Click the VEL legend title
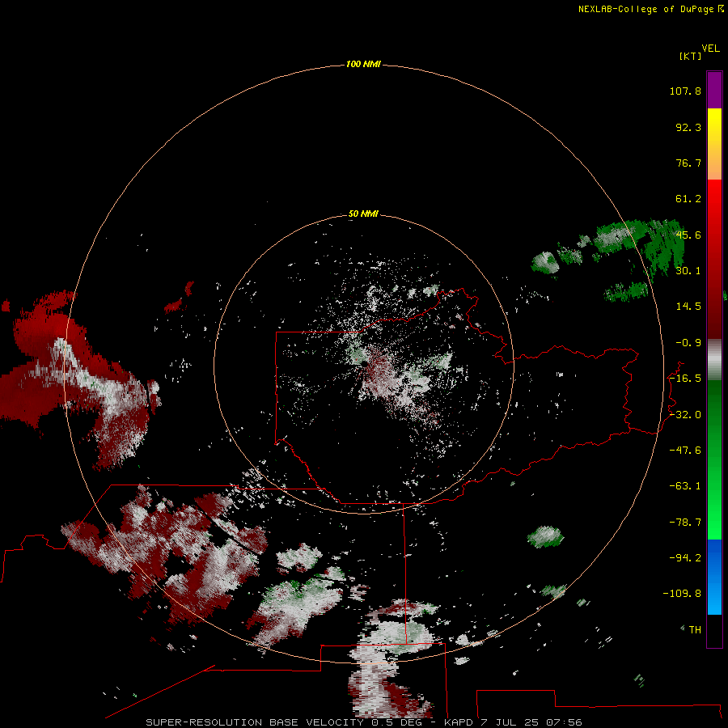Screen dimensions: 728x728 click(711, 49)
